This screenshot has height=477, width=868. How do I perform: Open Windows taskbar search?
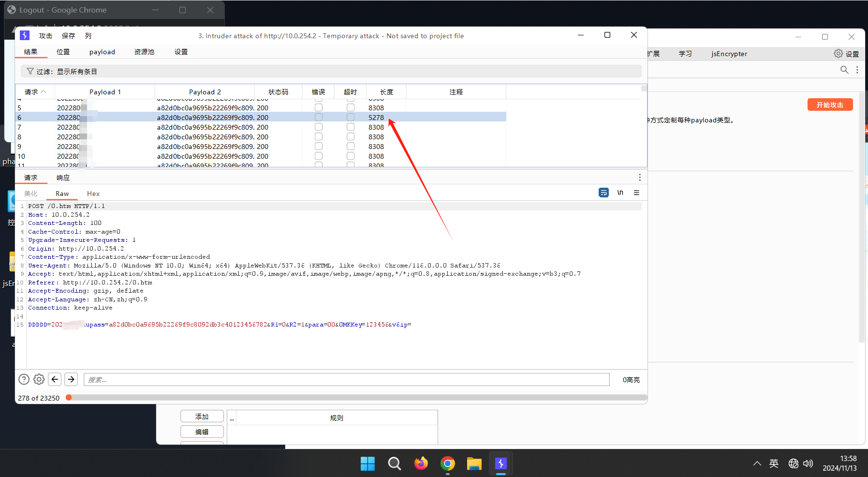pyautogui.click(x=394, y=463)
